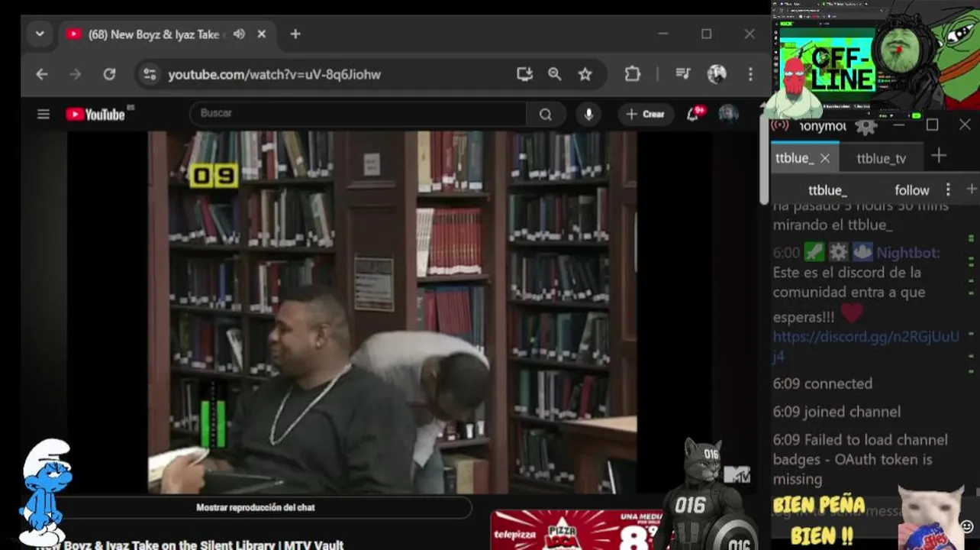980x550 pixels.
Task: Switch to the ttblue_tv chat tab
Action: (x=881, y=158)
